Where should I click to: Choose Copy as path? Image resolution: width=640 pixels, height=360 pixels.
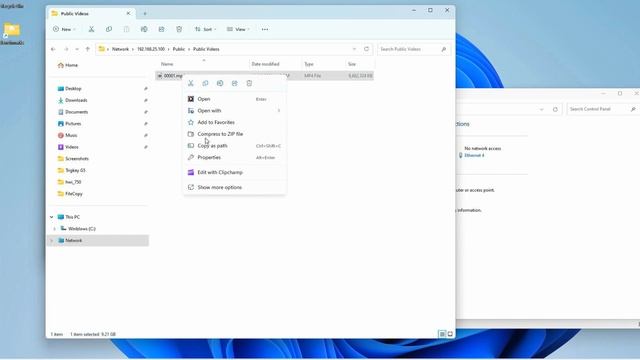point(234,146)
